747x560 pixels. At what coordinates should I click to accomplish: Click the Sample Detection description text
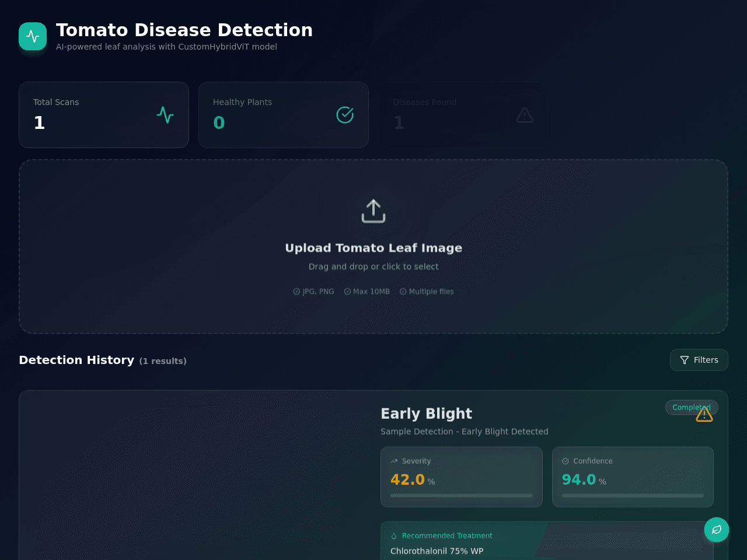[465, 432]
